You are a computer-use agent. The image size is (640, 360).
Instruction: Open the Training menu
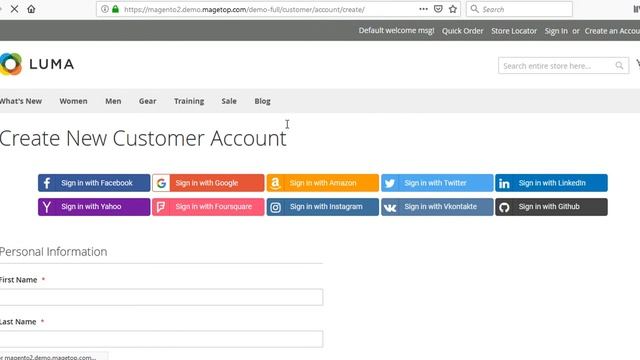pyautogui.click(x=189, y=101)
